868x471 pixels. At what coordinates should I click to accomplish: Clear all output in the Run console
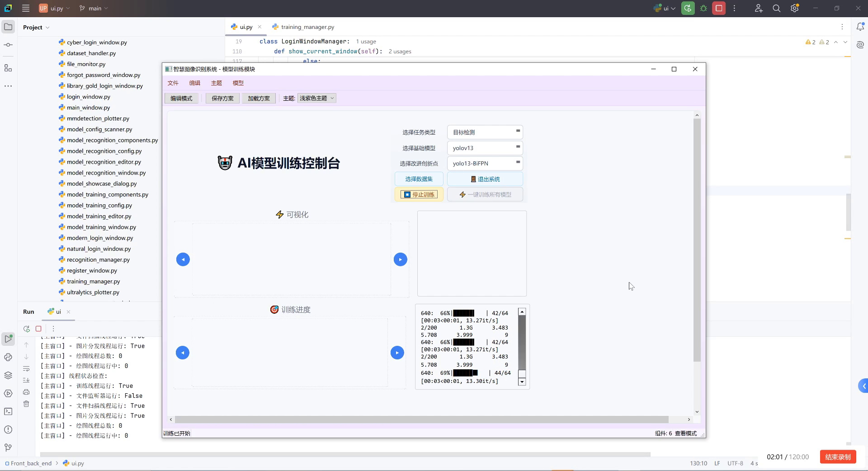(26, 404)
